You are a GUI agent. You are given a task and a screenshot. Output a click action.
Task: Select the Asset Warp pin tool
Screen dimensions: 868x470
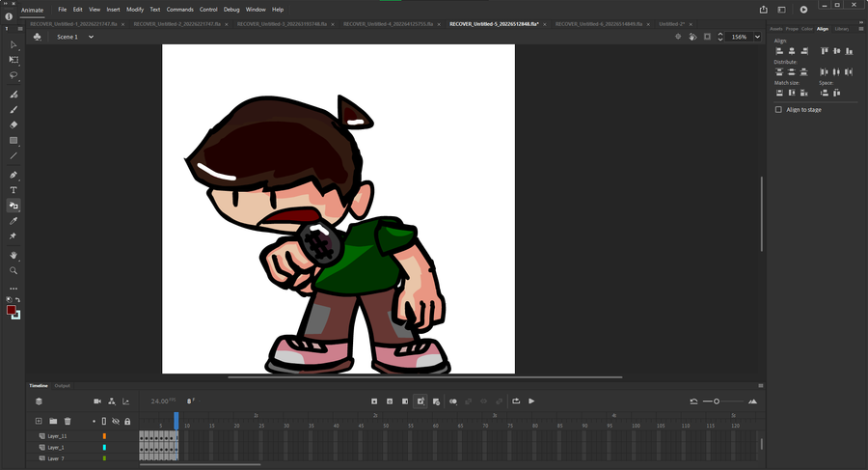(x=14, y=236)
